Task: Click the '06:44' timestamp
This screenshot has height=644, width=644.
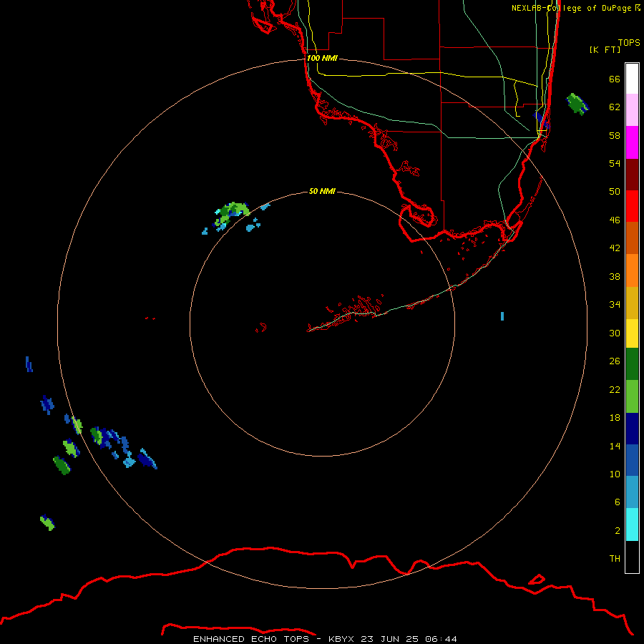Action: pos(441,639)
